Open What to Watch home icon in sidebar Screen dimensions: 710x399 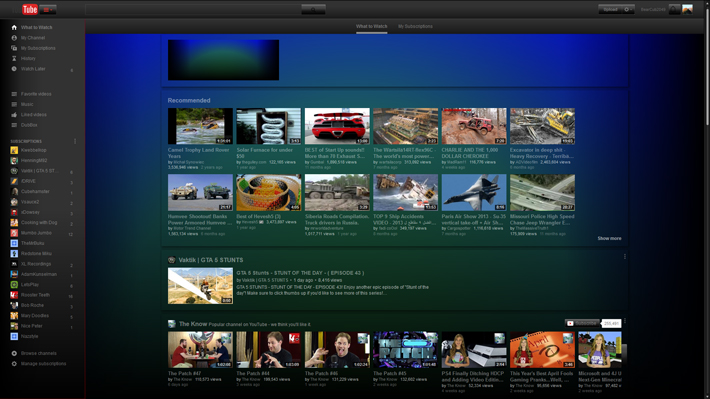tap(14, 27)
